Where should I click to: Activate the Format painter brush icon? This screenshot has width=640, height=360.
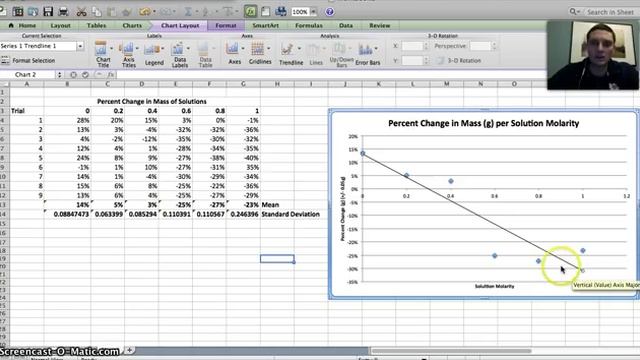point(127,12)
